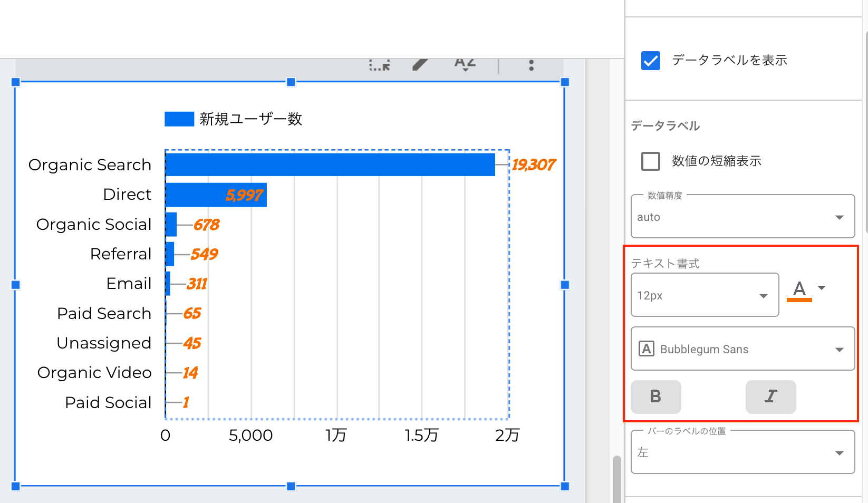The width and height of the screenshot is (868, 503).
Task: Enable the 数値の短縮表示 checkbox
Action: click(651, 161)
